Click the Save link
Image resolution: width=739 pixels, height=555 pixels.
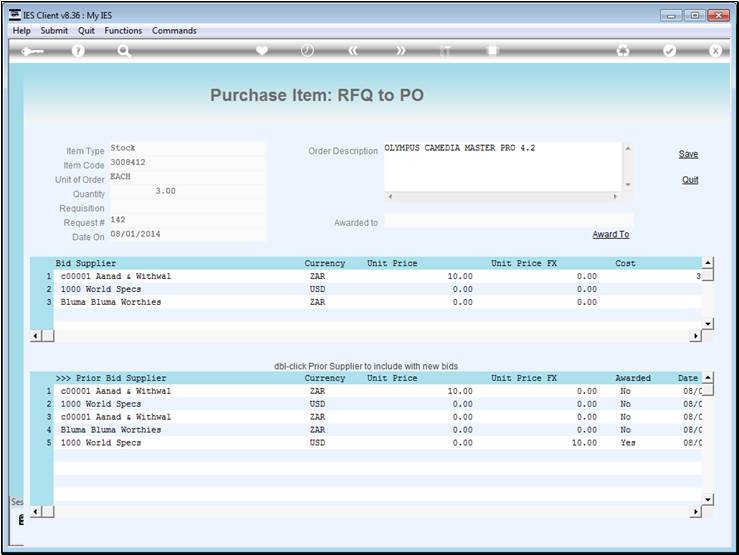[688, 154]
